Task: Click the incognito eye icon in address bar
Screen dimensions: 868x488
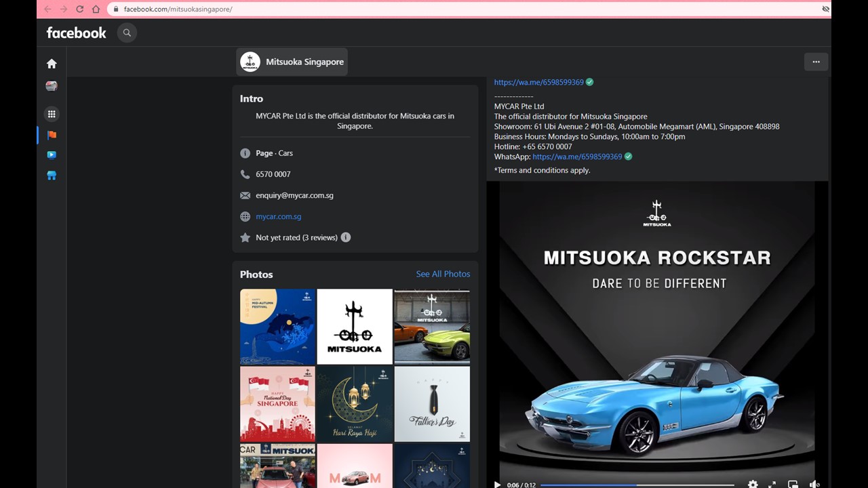Action: pyautogui.click(x=825, y=9)
